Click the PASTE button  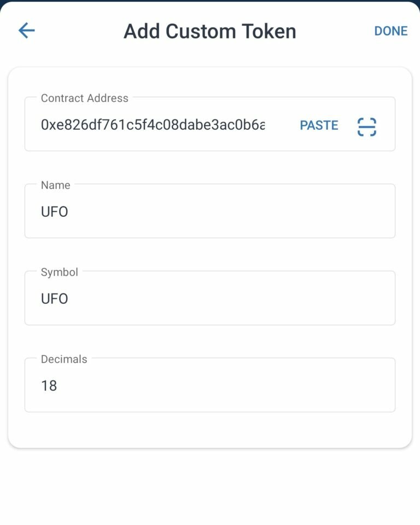click(319, 125)
